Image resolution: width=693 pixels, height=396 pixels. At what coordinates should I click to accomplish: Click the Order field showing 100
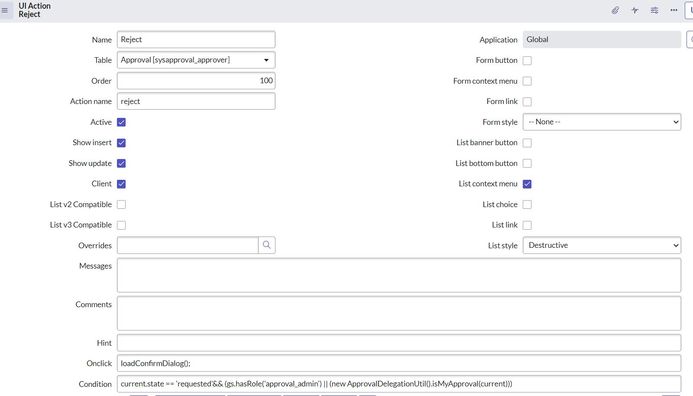[196, 80]
